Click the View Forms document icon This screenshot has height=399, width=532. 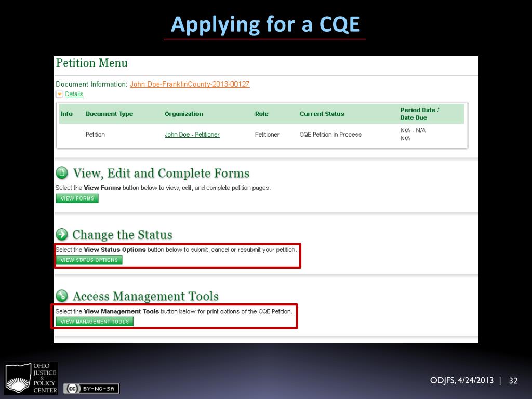(x=62, y=172)
